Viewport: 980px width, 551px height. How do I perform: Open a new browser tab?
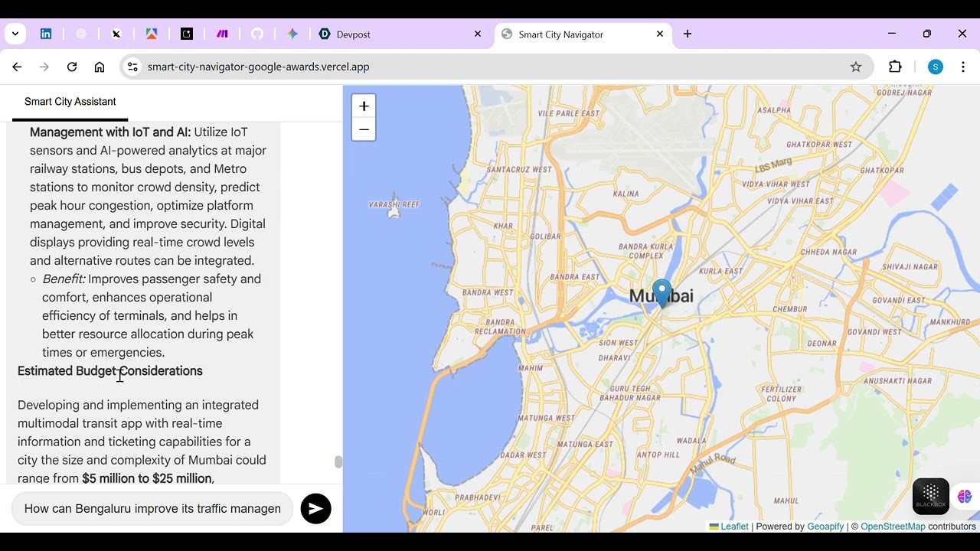coord(688,34)
